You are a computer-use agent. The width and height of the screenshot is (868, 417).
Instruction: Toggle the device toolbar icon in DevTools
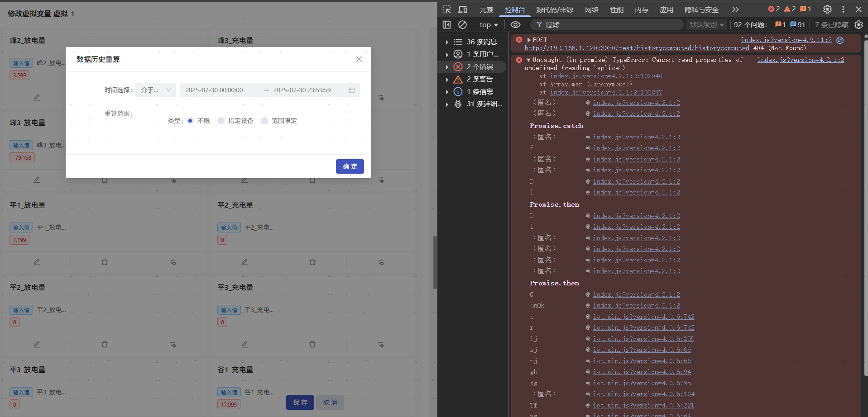462,9
